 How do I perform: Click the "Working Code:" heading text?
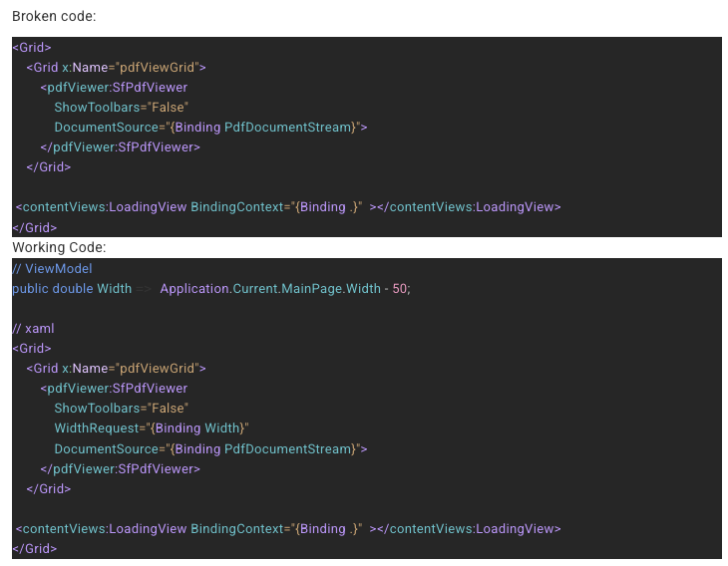click(x=59, y=247)
